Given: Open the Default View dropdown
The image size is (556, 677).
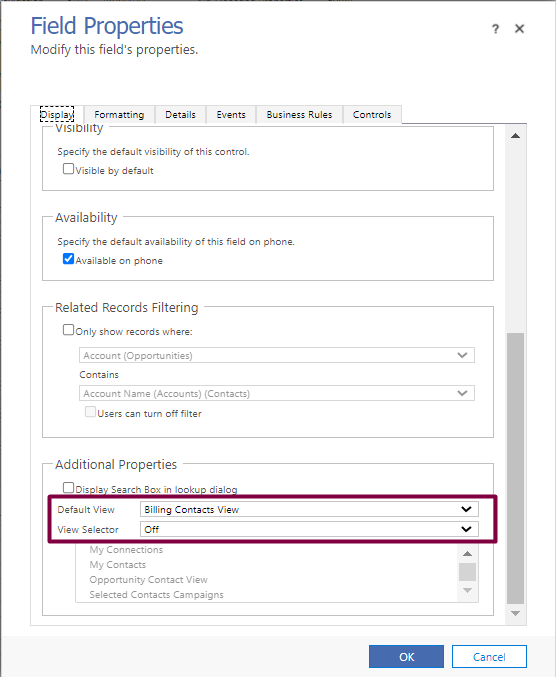Looking at the screenshot, I should pyautogui.click(x=309, y=509).
